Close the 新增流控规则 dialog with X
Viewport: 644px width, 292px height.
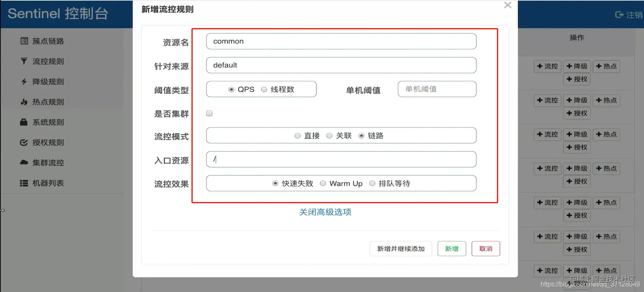508,5
